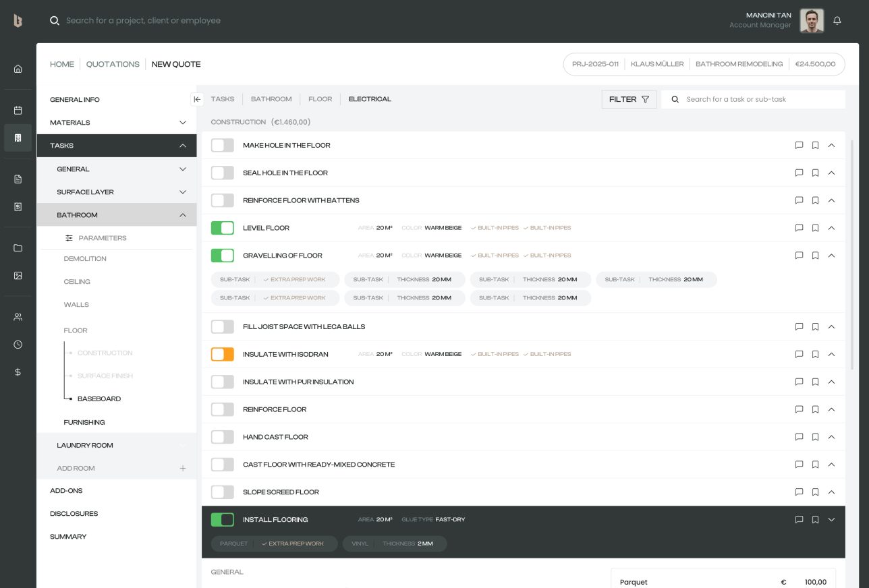Bookmark the Gravelling of Floor task

click(815, 256)
